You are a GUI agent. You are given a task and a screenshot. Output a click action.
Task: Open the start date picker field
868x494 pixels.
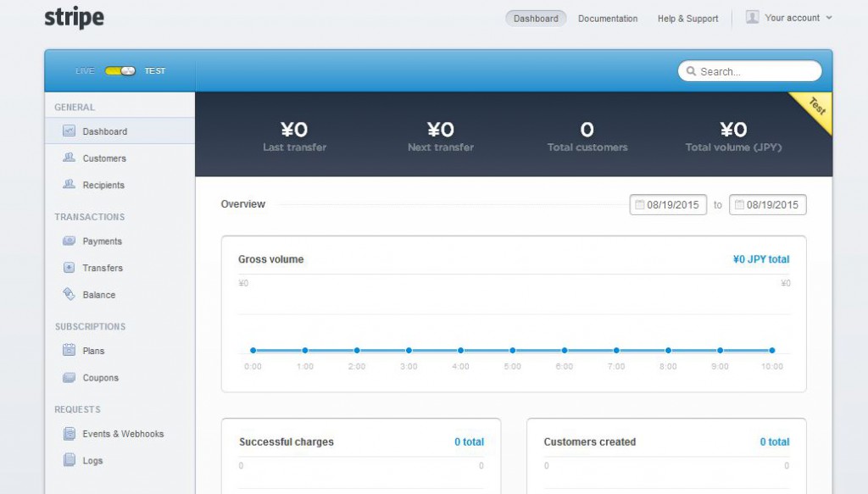tap(668, 205)
